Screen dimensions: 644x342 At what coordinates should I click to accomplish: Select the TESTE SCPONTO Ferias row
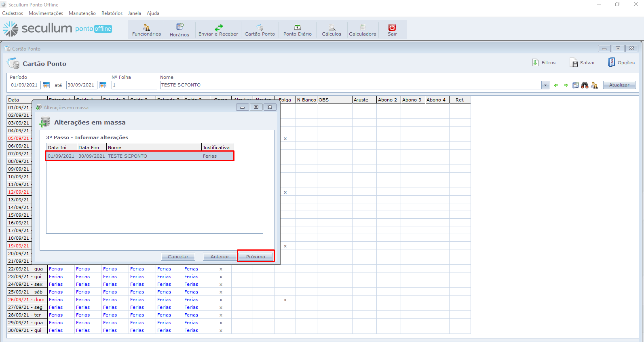coord(139,156)
